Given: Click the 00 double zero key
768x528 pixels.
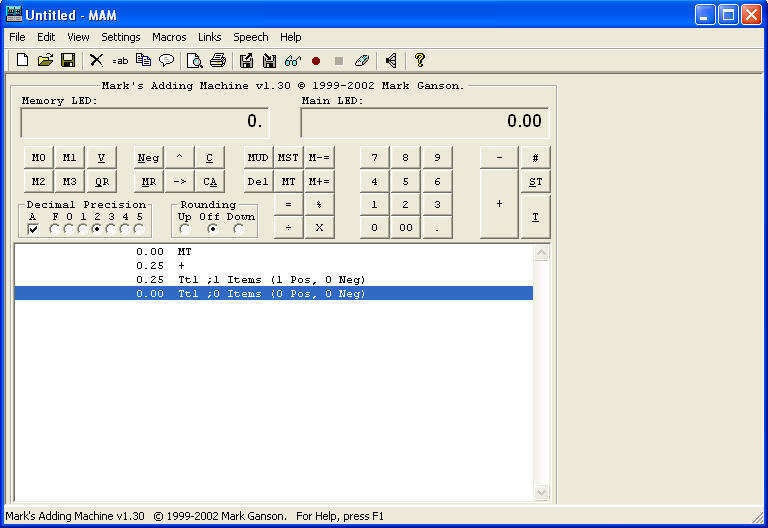Looking at the screenshot, I should click(x=406, y=228).
